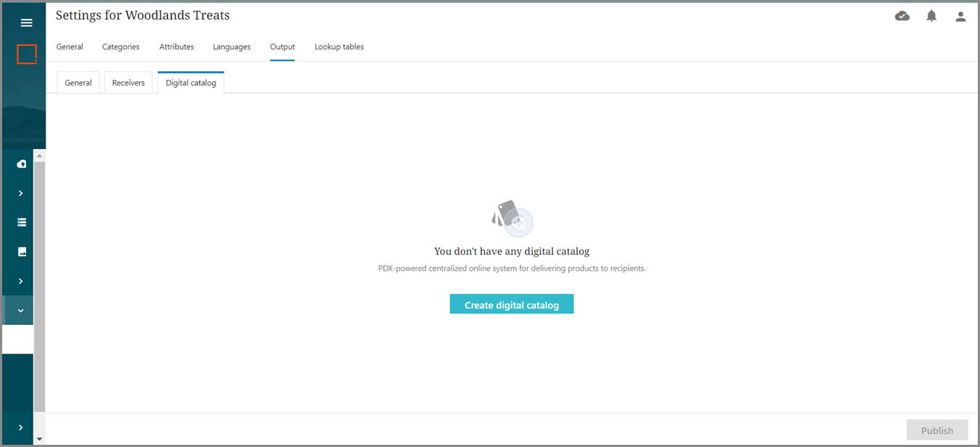Image resolution: width=980 pixels, height=447 pixels.
Task: Open the Languages tab
Action: pos(232,47)
